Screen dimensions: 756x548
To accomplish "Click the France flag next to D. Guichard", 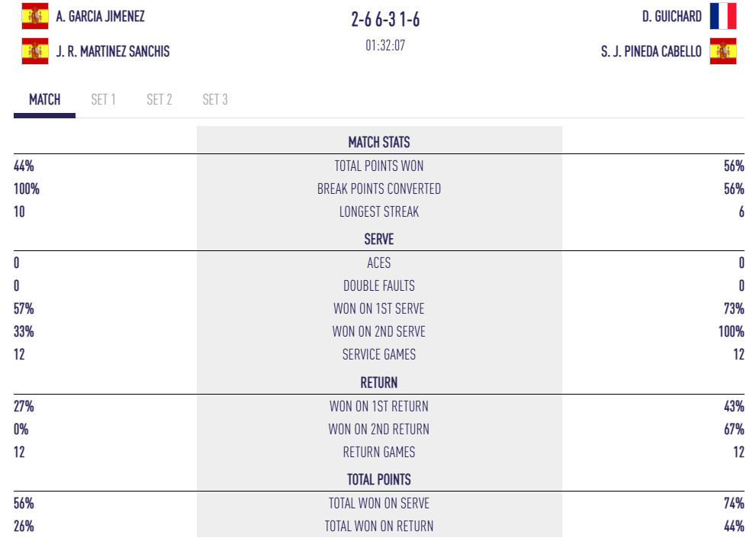I will [722, 16].
